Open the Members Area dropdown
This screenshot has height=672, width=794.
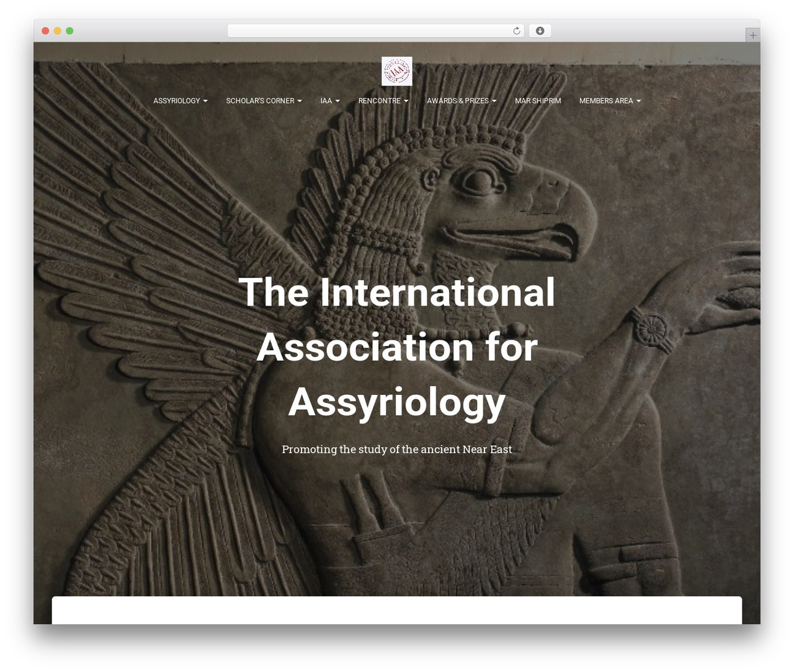coord(610,100)
